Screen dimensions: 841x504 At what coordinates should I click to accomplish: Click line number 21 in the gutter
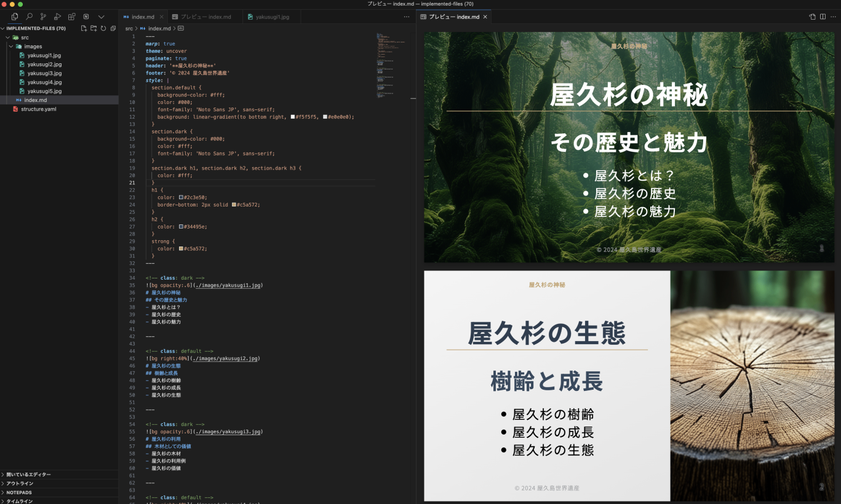(132, 183)
